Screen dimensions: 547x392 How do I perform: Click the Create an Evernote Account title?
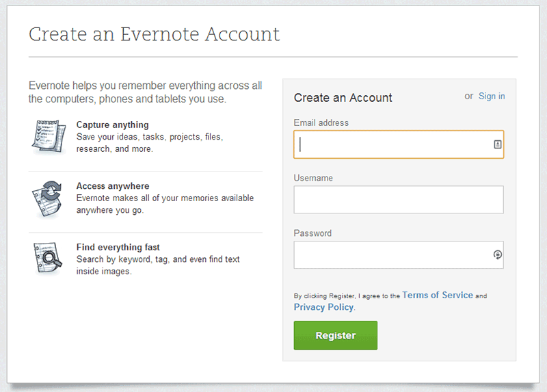click(x=154, y=34)
